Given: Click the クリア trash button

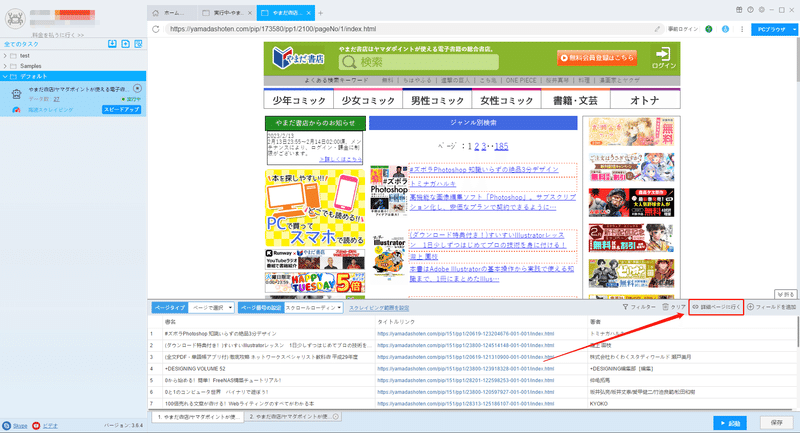Looking at the screenshot, I should coord(674,307).
